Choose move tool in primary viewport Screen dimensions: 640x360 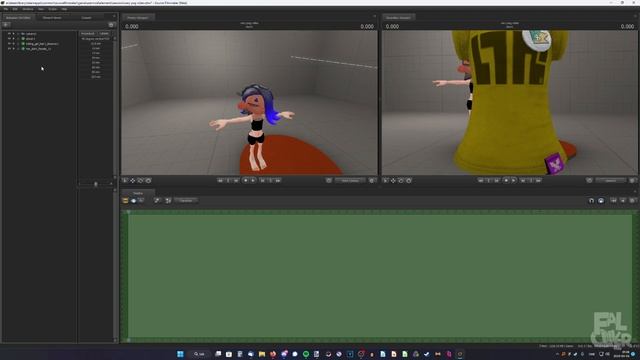(x=133, y=180)
